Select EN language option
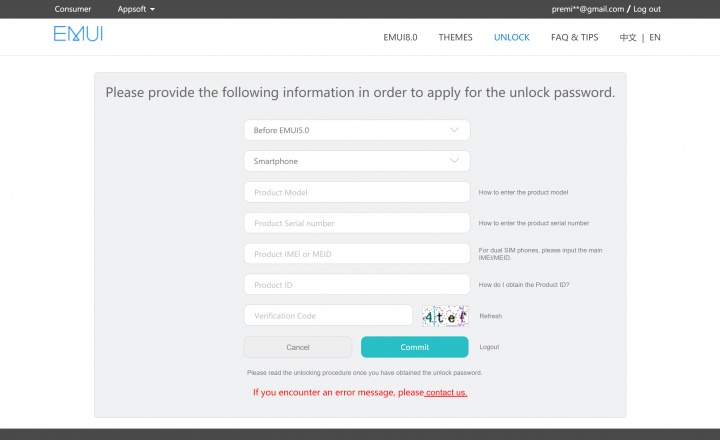The image size is (720, 440). (655, 37)
